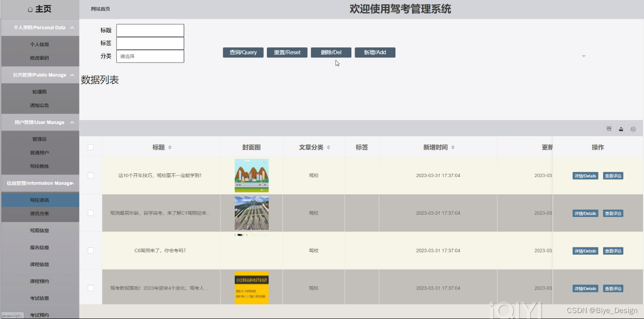
Task: Open 查看评论 for '取消最高年龄' row
Action: (x=613, y=213)
